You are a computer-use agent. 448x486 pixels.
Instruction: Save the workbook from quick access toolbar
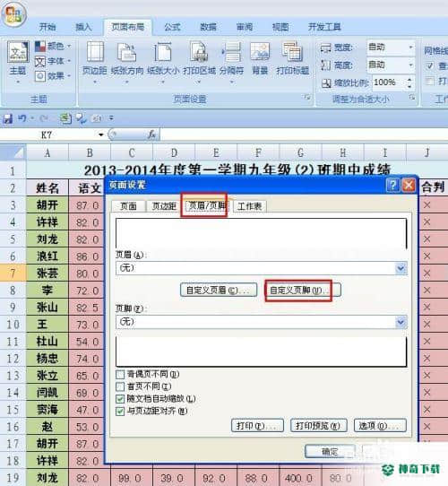tap(8, 118)
